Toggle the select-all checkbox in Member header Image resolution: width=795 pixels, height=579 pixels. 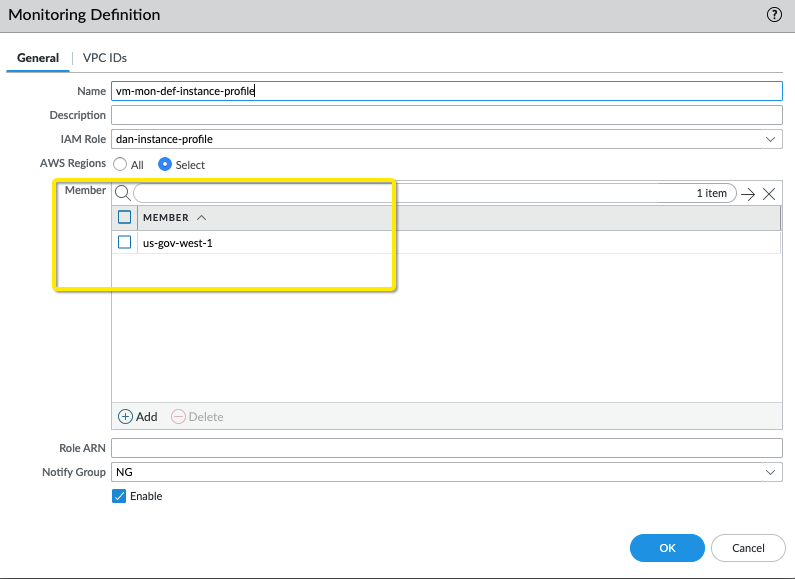(x=125, y=217)
